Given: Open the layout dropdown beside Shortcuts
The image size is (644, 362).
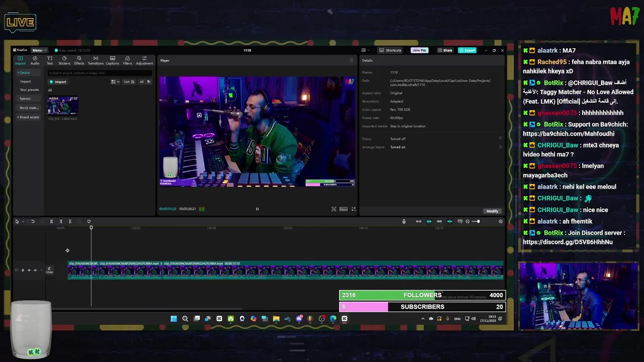Looking at the screenshot, I should [365, 50].
